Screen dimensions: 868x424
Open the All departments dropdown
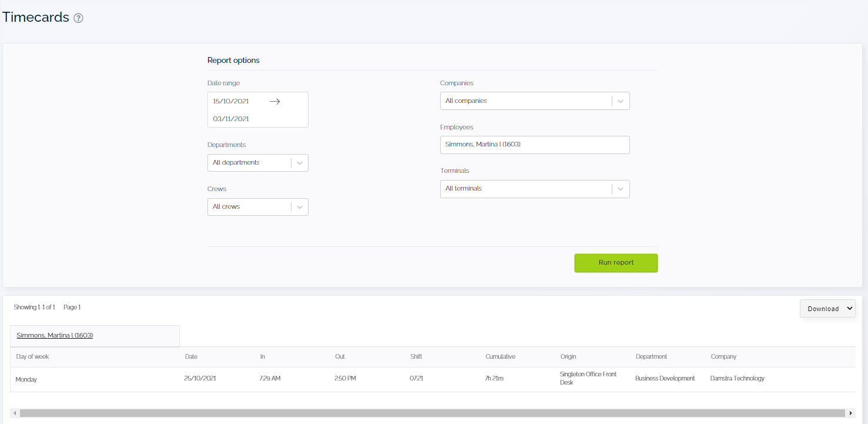pyautogui.click(x=257, y=163)
